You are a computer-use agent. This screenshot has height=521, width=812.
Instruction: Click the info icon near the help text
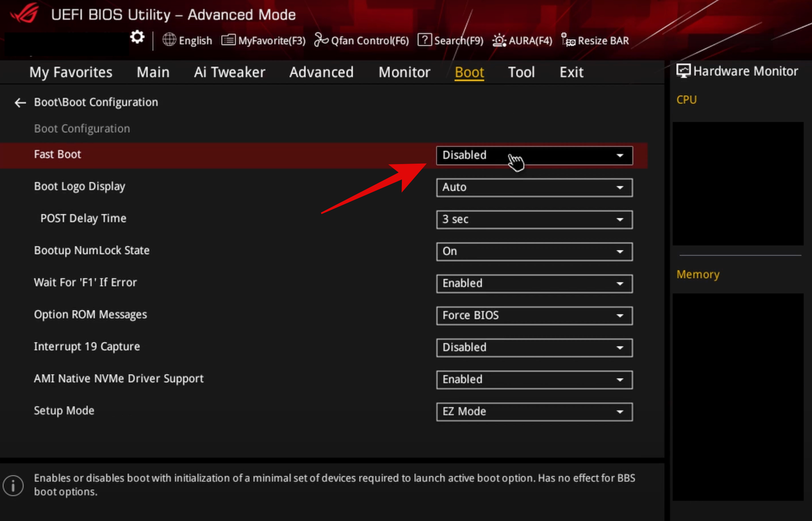14,485
